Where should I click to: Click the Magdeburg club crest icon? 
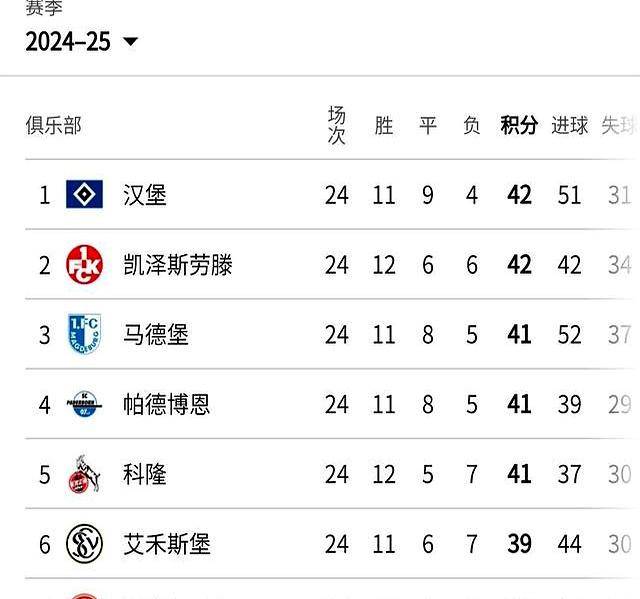click(84, 334)
